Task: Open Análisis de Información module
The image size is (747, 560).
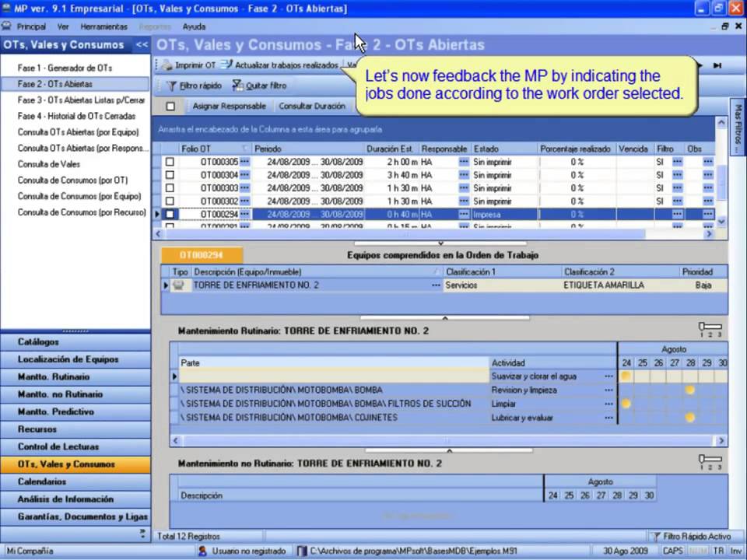Action: click(75, 499)
